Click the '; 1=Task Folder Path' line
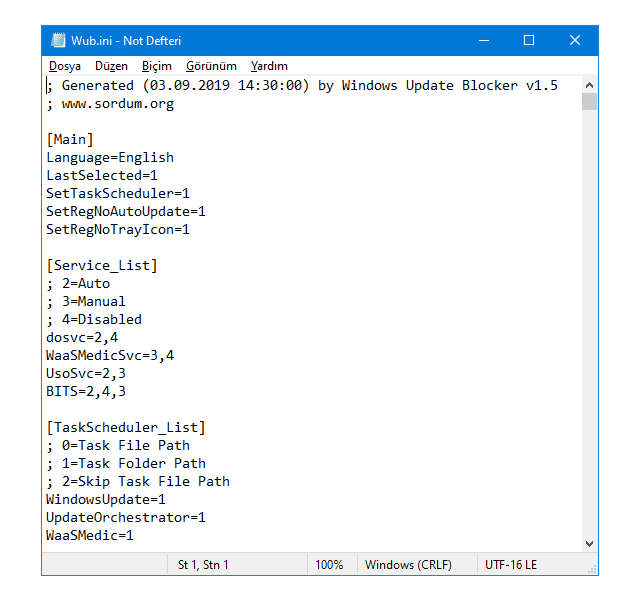640x600 pixels. click(x=126, y=464)
